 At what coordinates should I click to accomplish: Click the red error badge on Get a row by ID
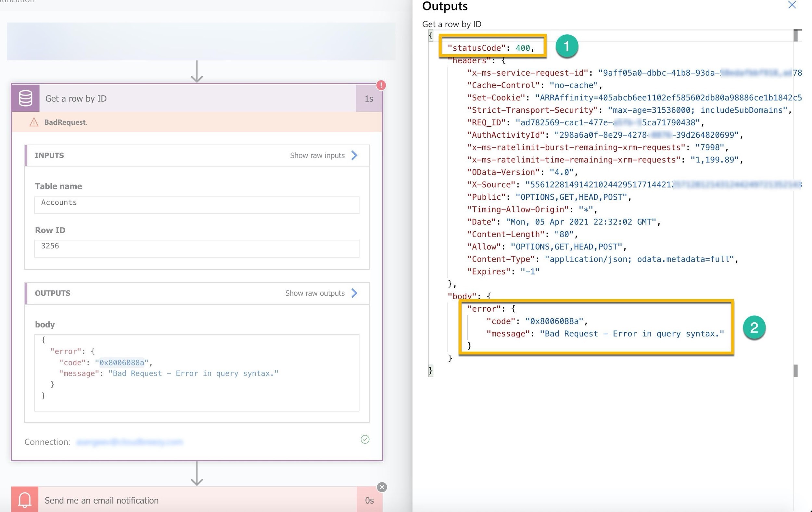(381, 85)
